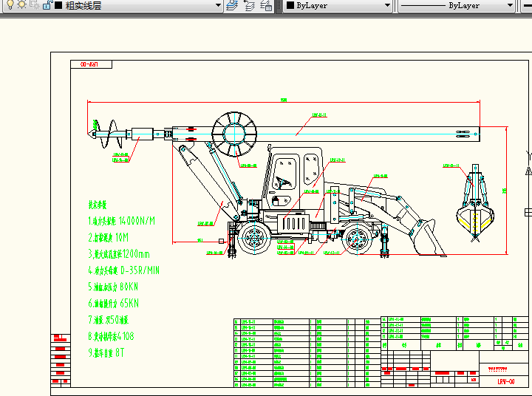Click the 65KN parameter text line
This screenshot has width=532, height=396.
pos(114,304)
